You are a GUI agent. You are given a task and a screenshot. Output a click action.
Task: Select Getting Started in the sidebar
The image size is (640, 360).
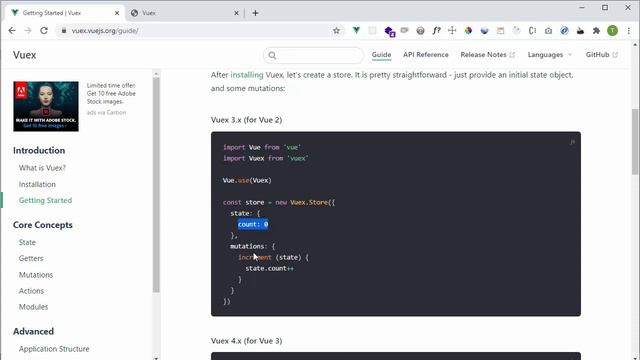[x=45, y=200]
